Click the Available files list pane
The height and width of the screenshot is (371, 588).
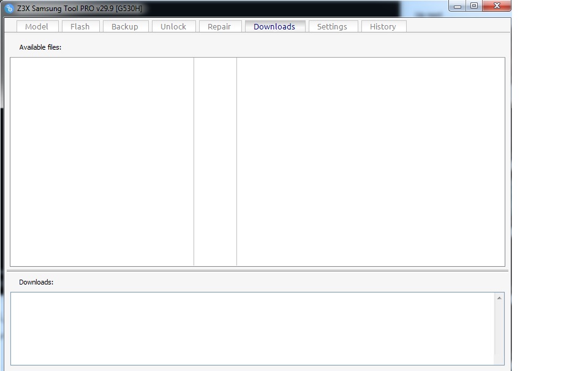click(257, 162)
